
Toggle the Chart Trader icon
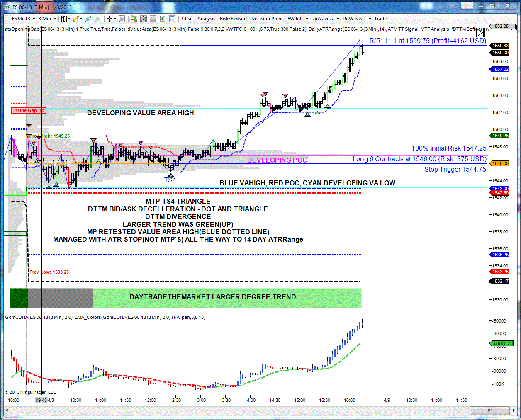click(x=134, y=19)
